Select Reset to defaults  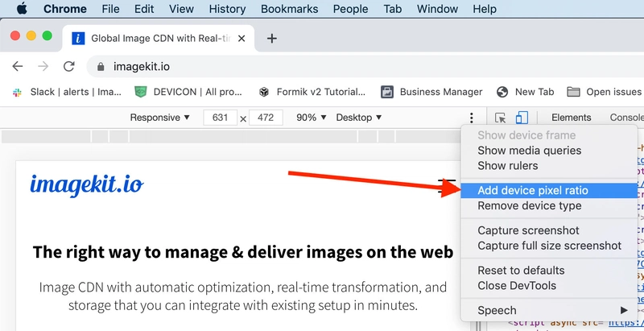pyautogui.click(x=548, y=271)
